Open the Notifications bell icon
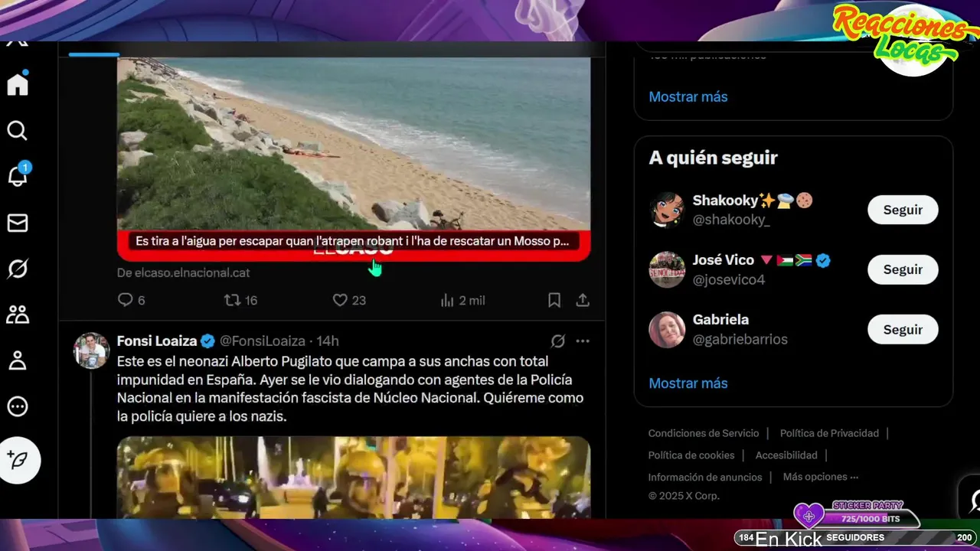 pyautogui.click(x=18, y=176)
